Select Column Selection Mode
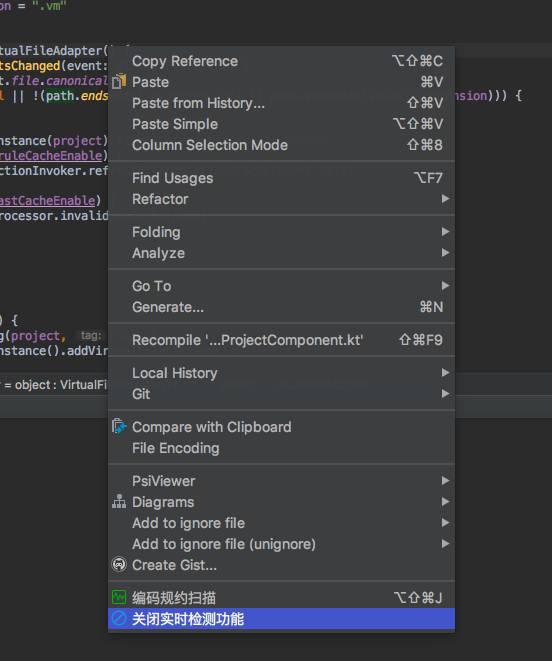Viewport: 552px width, 661px height. click(x=281, y=145)
